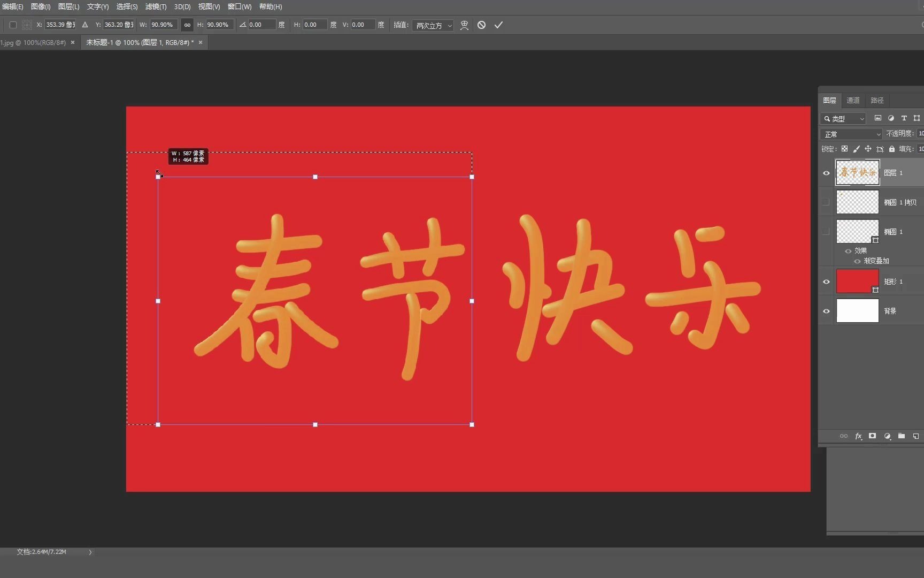This screenshot has width=924, height=578.
Task: Commit the current transform with the checkmark
Action: click(x=498, y=25)
